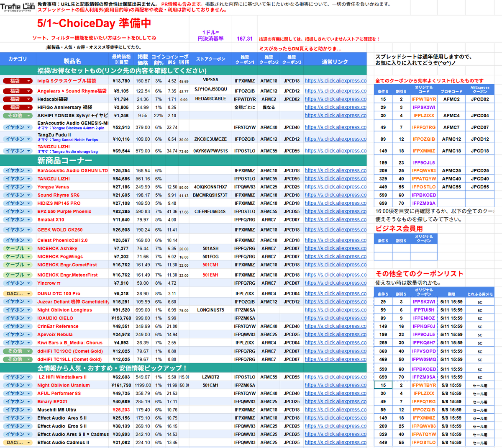The image size is (502, 448).
Task: Open AliExpress link for HIDIZS MP145 PRO
Action: click(x=336, y=203)
